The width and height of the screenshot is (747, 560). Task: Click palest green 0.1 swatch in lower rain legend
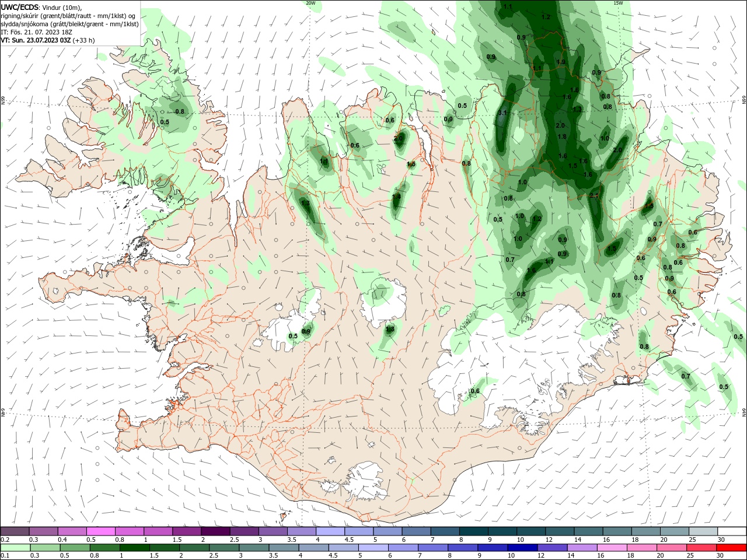15,548
